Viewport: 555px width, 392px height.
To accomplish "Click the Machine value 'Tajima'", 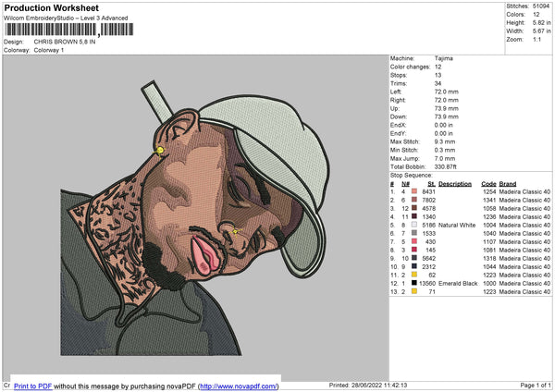I will [443, 58].
